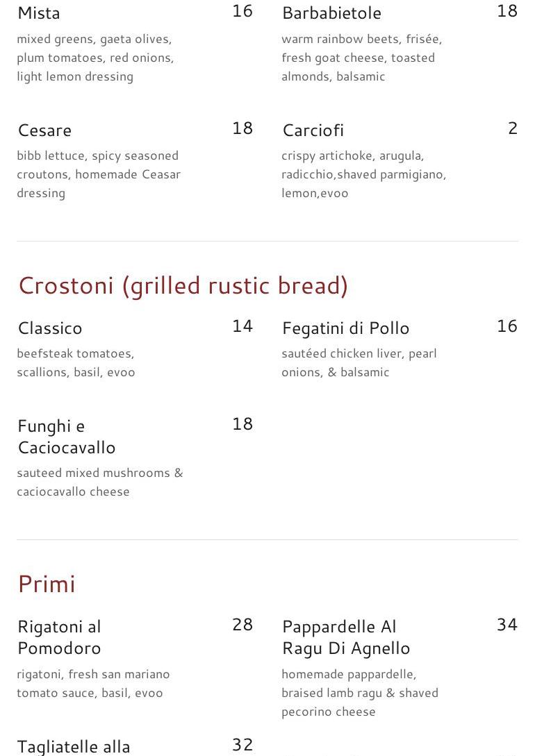This screenshot has width=535, height=756.
Task: Open the Rigatoni al Pomodoro dish
Action: pos(59,637)
